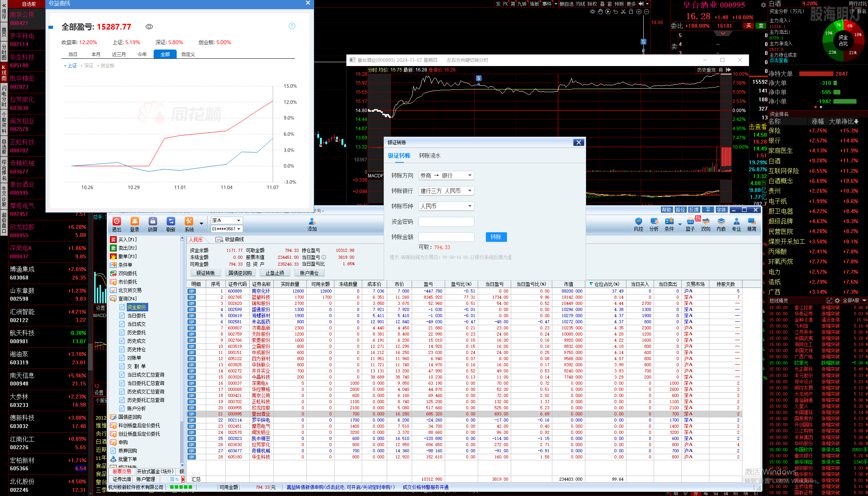Toggle the 简 mode switch in bottom tab bar
The height and width of the screenshot is (496, 868).
(x=174, y=479)
